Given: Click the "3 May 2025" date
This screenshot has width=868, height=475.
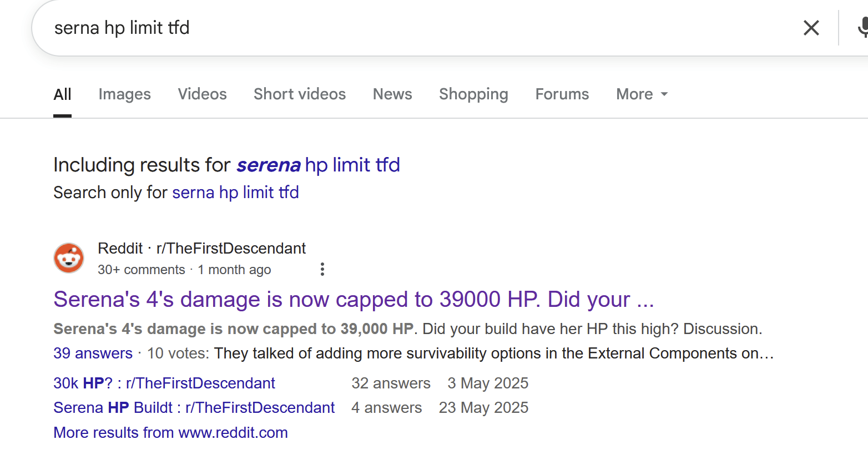Looking at the screenshot, I should click(488, 383).
